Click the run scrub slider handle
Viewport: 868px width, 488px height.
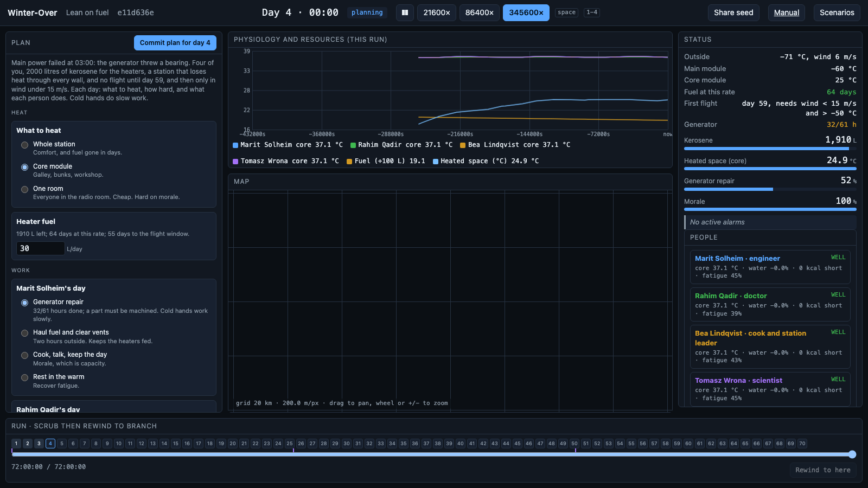pyautogui.click(x=852, y=454)
